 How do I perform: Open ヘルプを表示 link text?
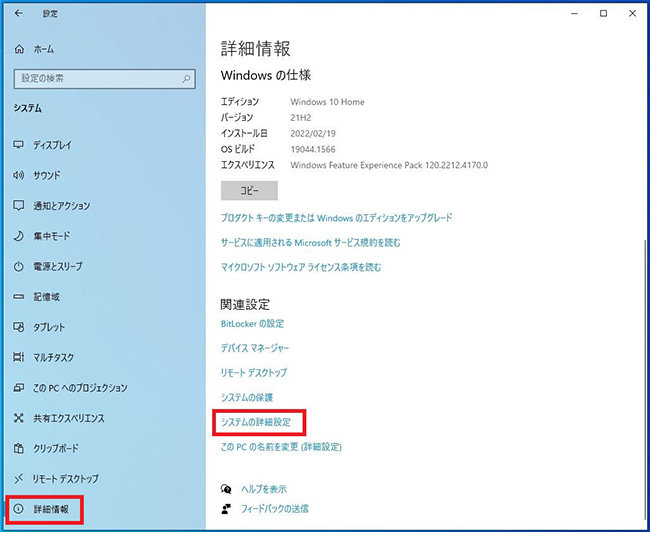coord(264,489)
